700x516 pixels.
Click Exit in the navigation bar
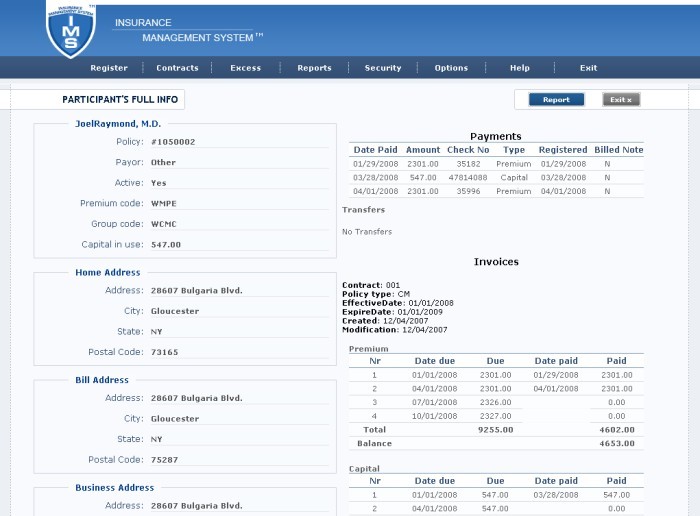pyautogui.click(x=588, y=68)
